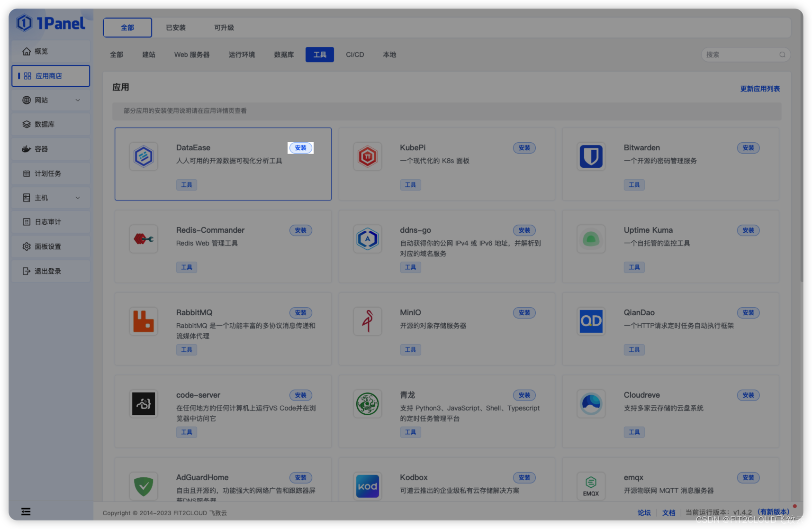
Task: Open the Cloudreve icon
Action: [591, 404]
